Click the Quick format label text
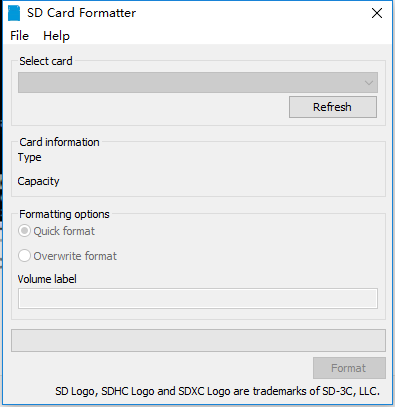 pyautogui.click(x=64, y=231)
